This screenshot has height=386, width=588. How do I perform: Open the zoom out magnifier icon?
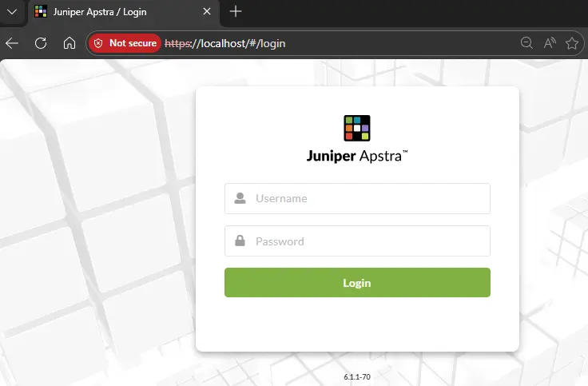click(526, 43)
